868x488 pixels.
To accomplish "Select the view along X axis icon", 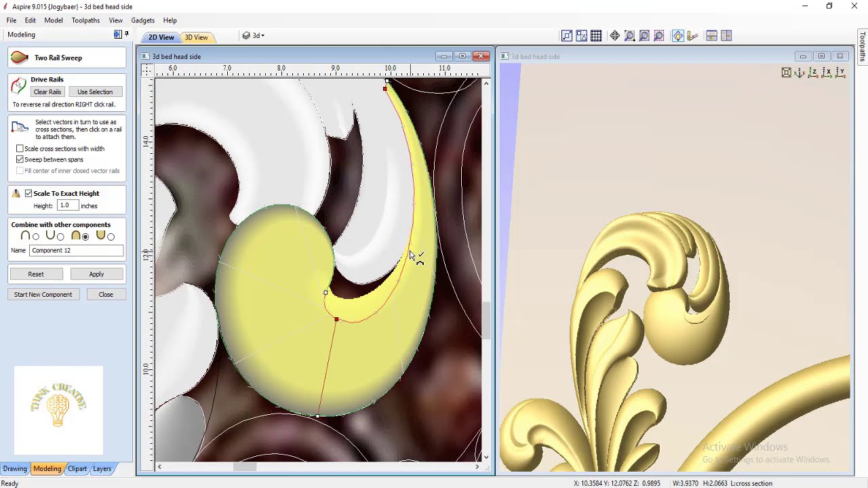I will tap(827, 73).
